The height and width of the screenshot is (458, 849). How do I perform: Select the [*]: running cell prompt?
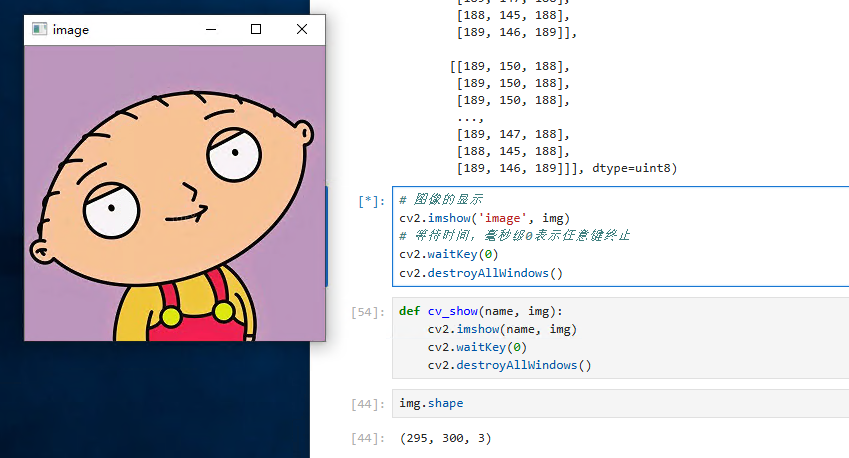[x=370, y=201]
